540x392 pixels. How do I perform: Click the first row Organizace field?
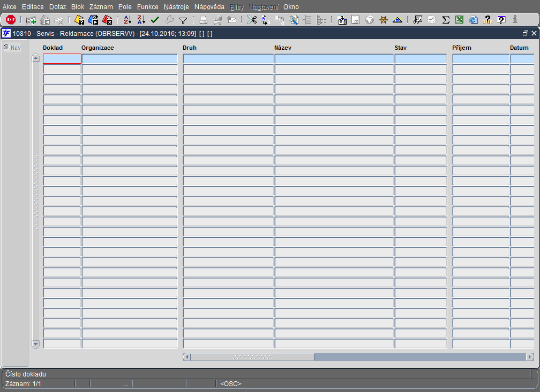click(x=130, y=59)
